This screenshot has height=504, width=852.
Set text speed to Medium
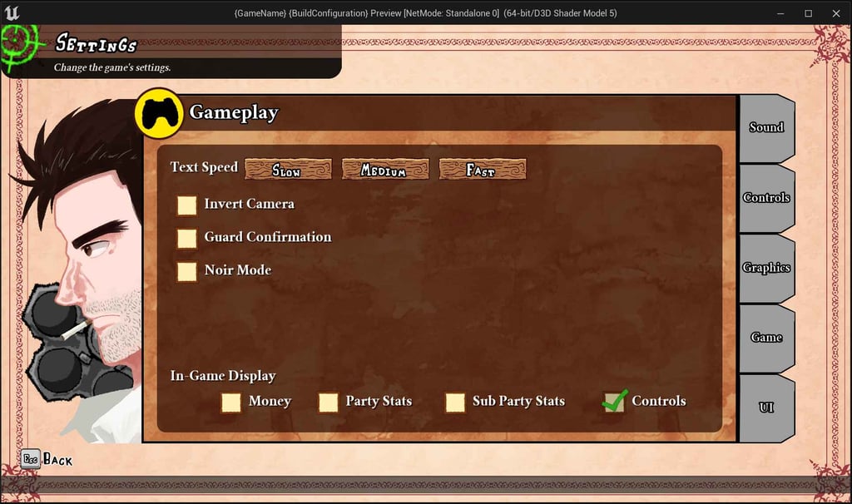[x=385, y=170]
